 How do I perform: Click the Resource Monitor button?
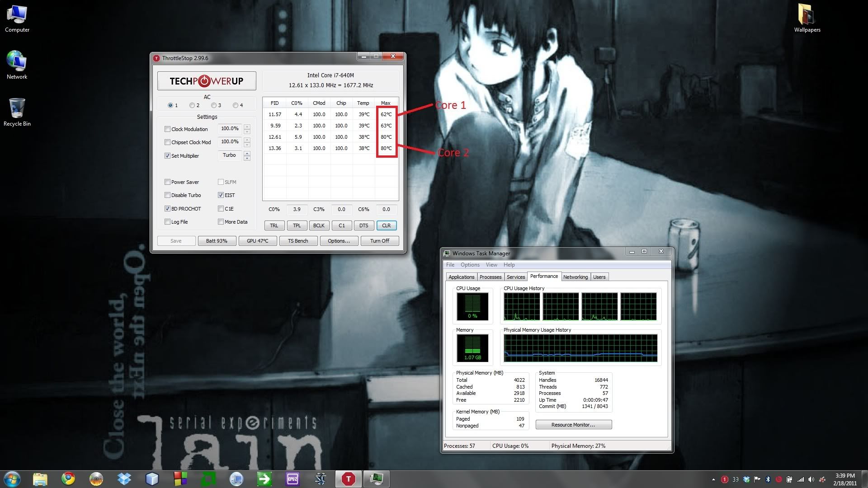click(x=573, y=425)
